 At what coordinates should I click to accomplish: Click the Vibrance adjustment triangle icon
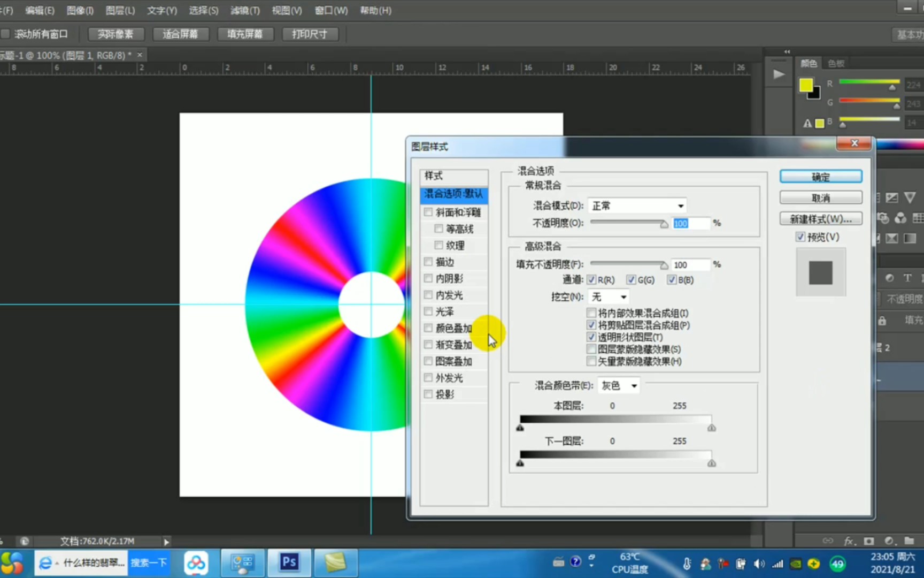click(x=910, y=198)
